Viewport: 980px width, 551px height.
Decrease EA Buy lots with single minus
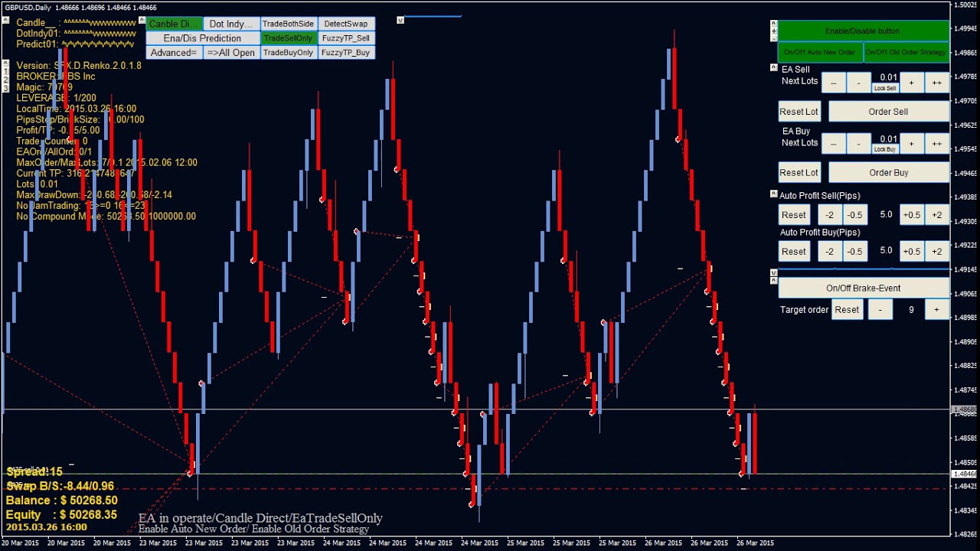[859, 144]
